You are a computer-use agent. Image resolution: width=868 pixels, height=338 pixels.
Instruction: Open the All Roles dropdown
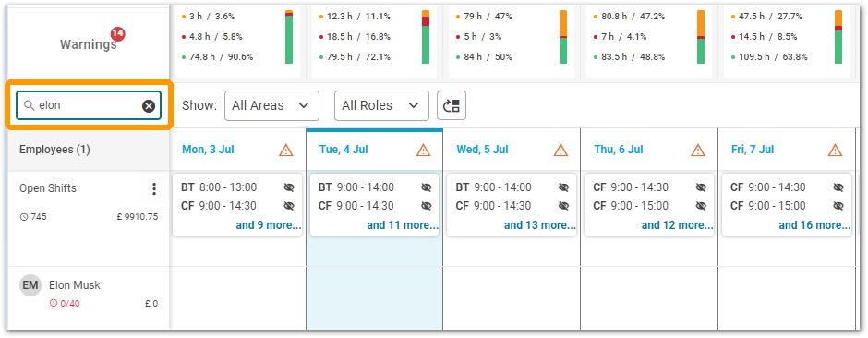click(x=381, y=105)
